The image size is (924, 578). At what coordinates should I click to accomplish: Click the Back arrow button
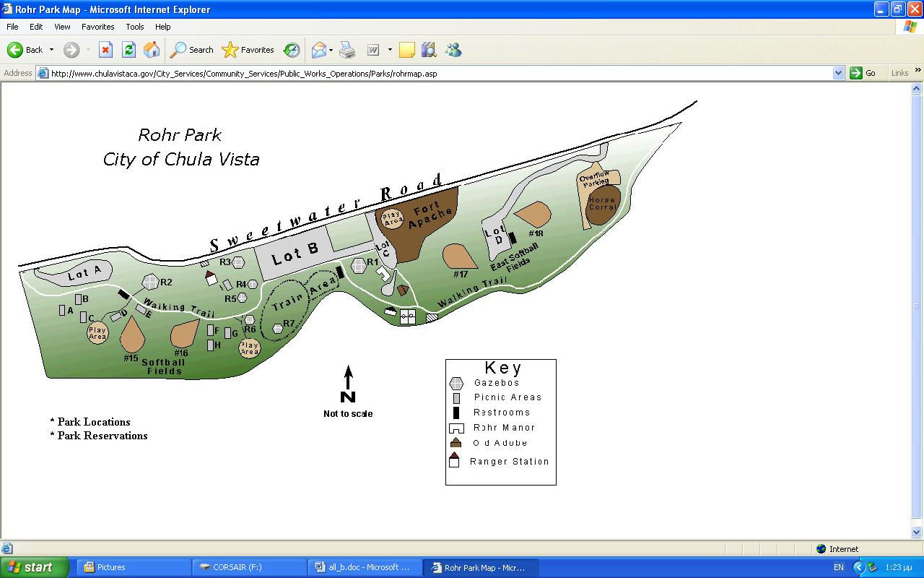[25, 50]
